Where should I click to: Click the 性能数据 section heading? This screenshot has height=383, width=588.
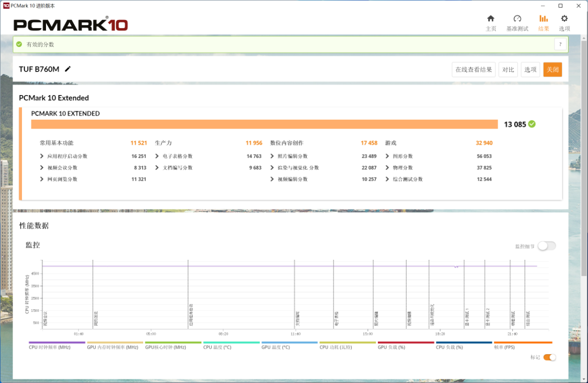pyautogui.click(x=34, y=226)
